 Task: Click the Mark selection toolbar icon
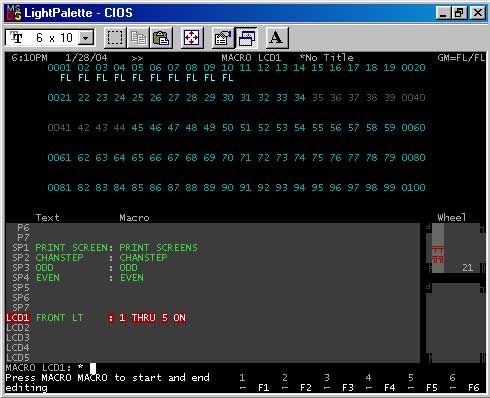click(x=115, y=38)
